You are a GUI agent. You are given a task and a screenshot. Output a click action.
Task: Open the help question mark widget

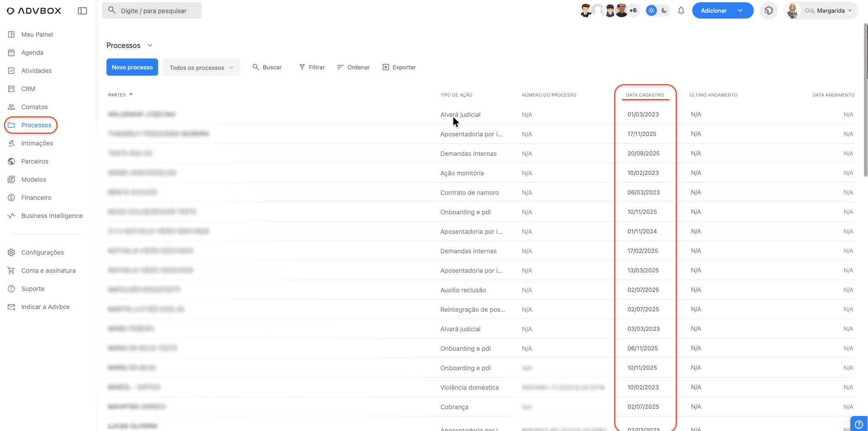(x=858, y=424)
